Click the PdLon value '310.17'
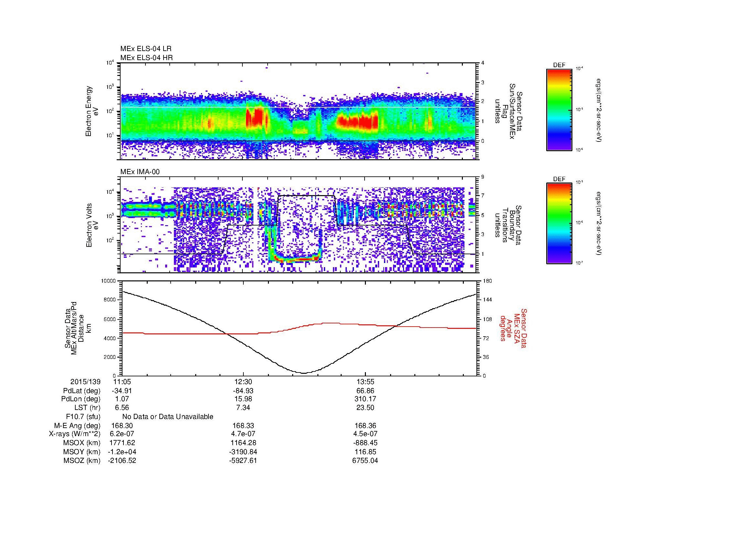Viewport: 756px width, 534px height. pos(365,399)
